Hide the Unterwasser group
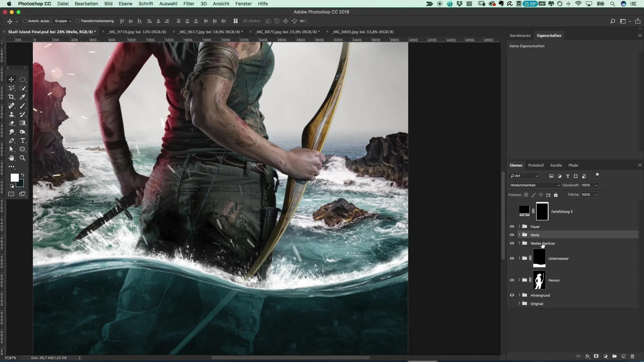Screen dimensions: 644x362 pos(512,258)
